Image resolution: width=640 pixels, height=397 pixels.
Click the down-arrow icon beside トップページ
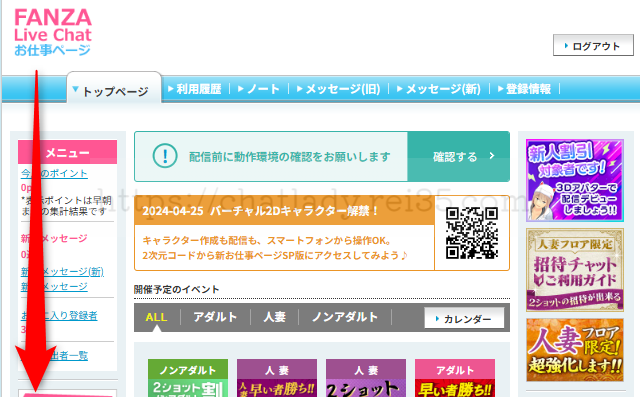click(75, 89)
